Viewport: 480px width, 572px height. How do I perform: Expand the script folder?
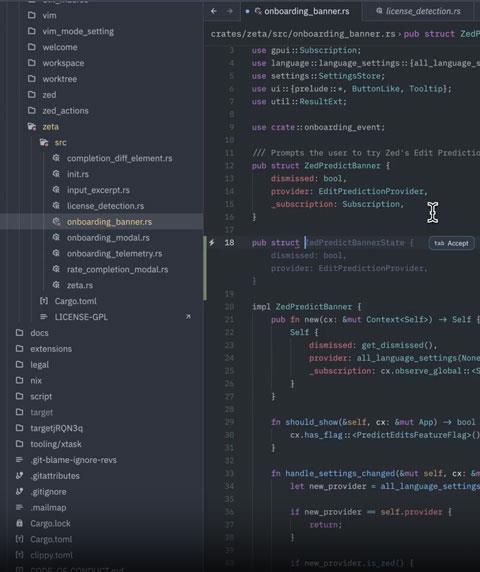(41, 396)
